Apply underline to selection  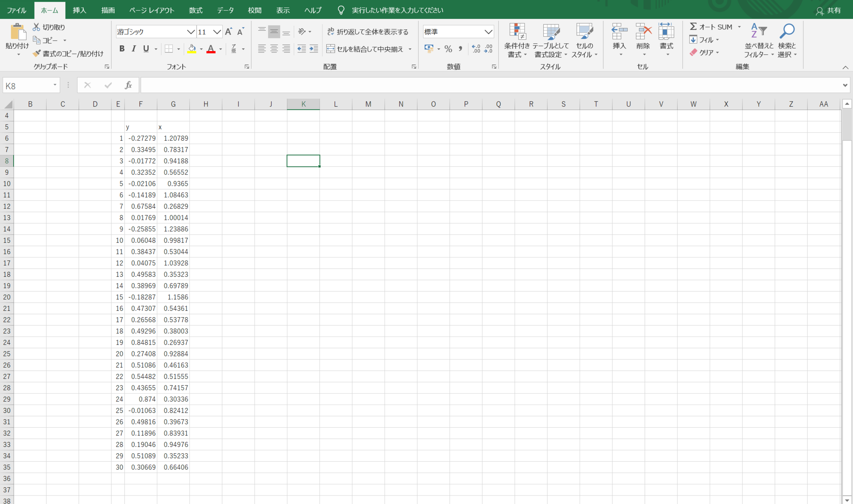click(145, 49)
